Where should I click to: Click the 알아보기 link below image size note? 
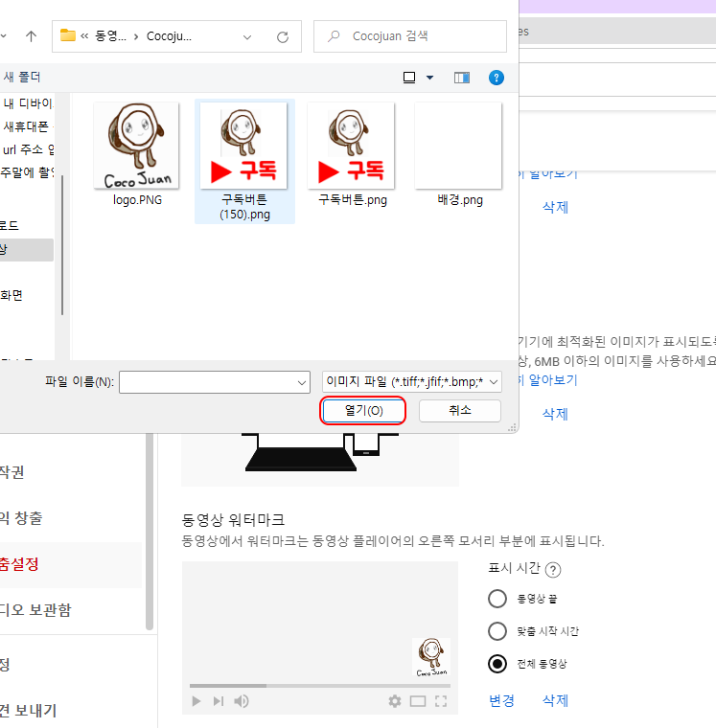click(552, 379)
